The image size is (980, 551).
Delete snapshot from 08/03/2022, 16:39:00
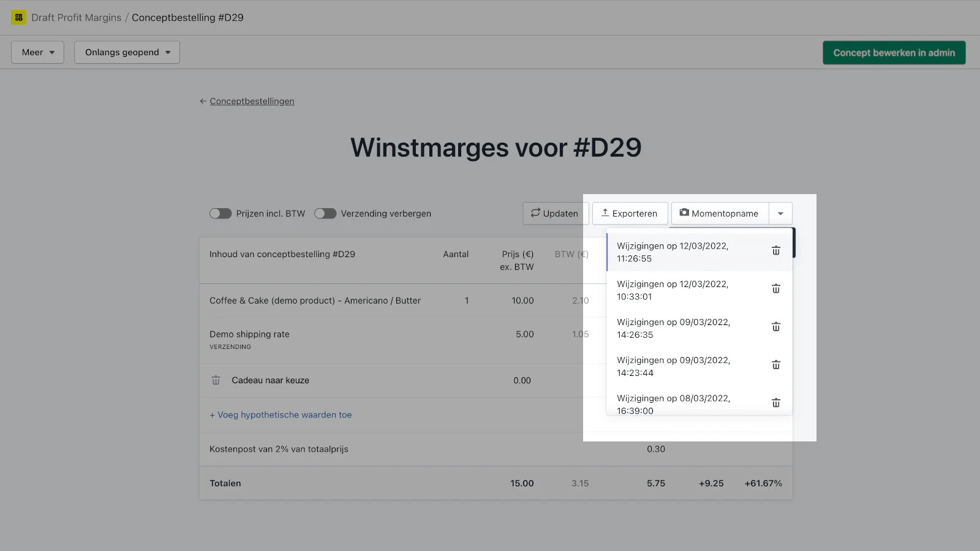775,403
